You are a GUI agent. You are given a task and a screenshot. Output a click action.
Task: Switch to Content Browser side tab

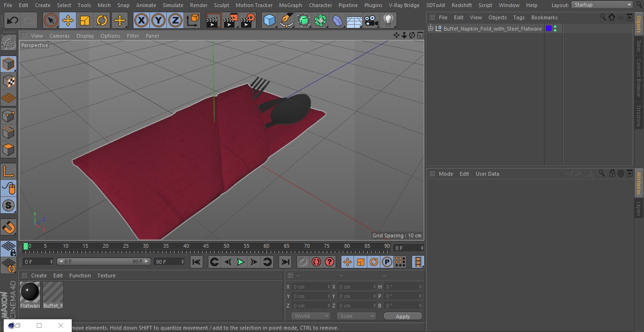[639, 78]
